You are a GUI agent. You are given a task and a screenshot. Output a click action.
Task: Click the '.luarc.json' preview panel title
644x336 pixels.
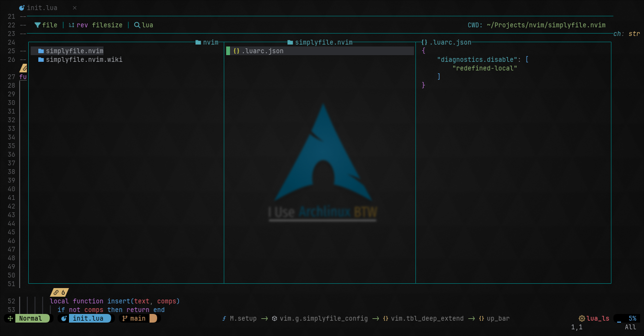click(x=450, y=42)
